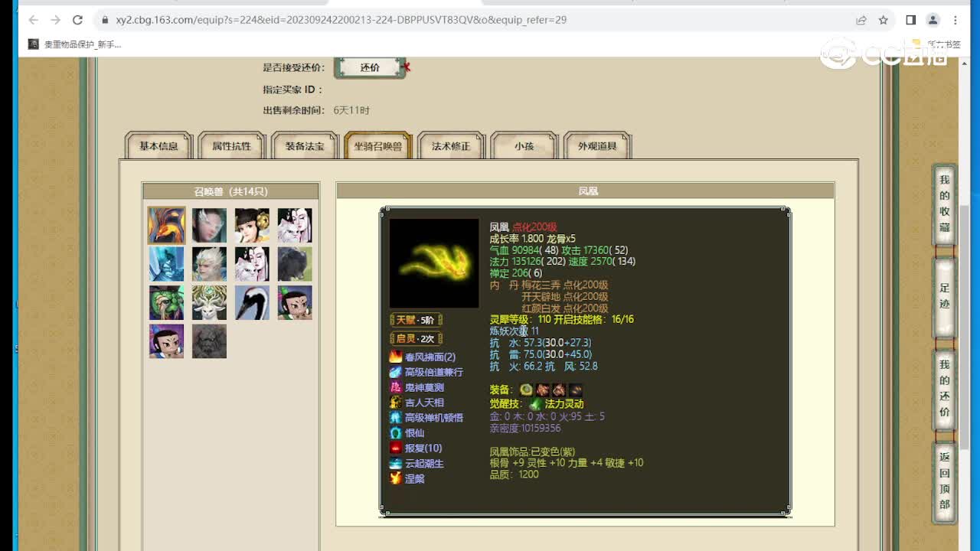
Task: Select the blue armored warrior pet
Action: click(166, 264)
